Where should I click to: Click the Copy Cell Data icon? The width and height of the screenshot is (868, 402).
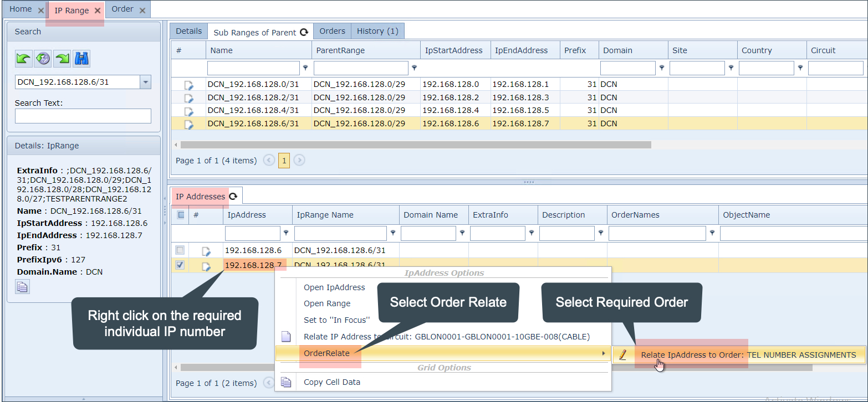point(287,382)
